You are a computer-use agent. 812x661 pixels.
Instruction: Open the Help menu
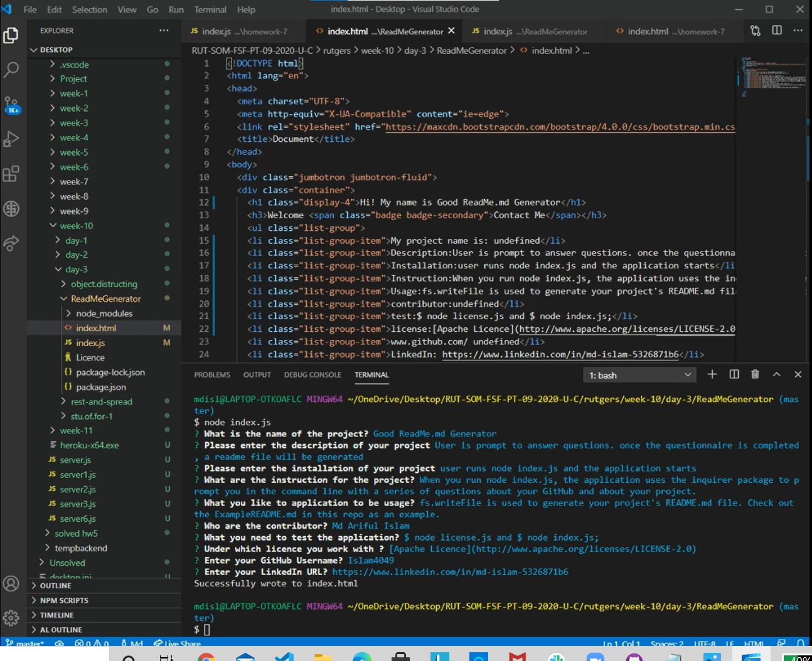pos(246,9)
